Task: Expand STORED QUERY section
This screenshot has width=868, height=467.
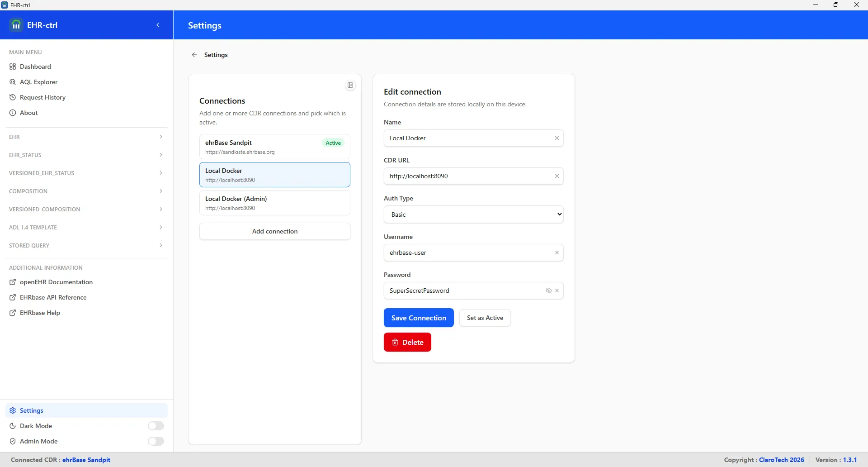Action: click(86, 245)
